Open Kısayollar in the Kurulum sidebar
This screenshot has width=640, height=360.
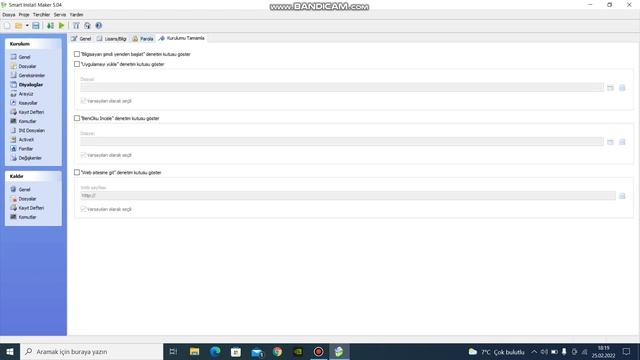coord(28,103)
